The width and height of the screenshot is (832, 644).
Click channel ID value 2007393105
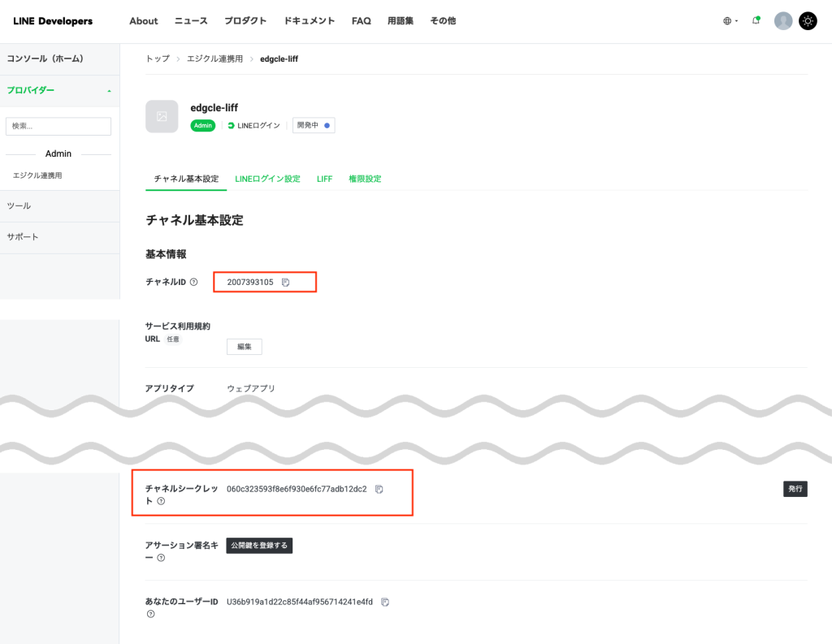[x=250, y=283]
